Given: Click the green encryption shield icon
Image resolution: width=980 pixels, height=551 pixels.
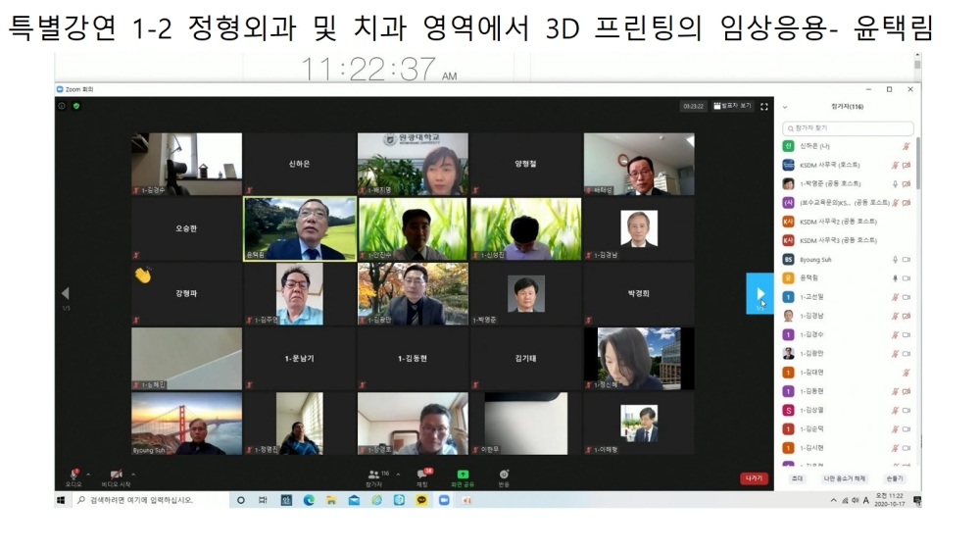Looking at the screenshot, I should click(x=75, y=106).
